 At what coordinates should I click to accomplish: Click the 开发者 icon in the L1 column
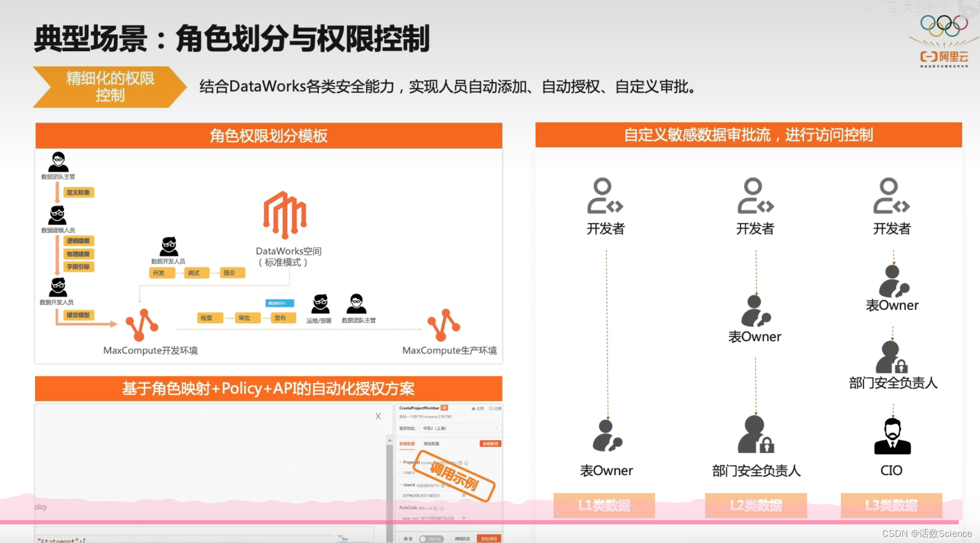click(x=605, y=196)
